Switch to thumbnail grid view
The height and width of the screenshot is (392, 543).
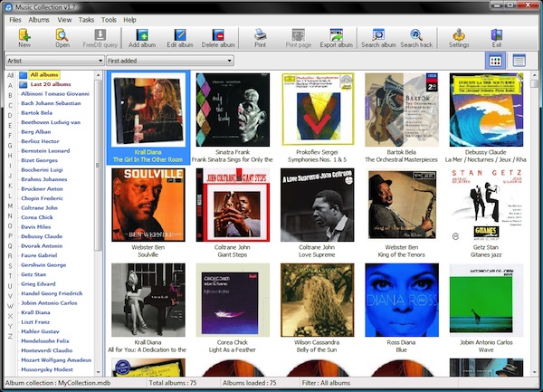(x=495, y=61)
